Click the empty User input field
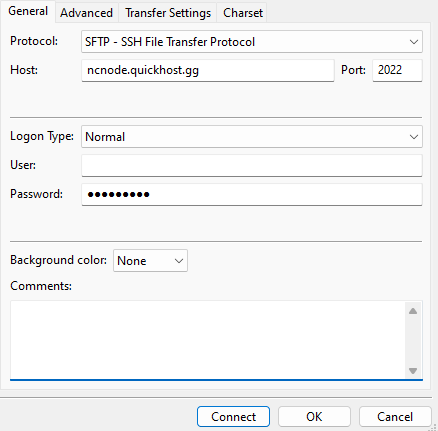This screenshot has height=431, width=438. 252,165
